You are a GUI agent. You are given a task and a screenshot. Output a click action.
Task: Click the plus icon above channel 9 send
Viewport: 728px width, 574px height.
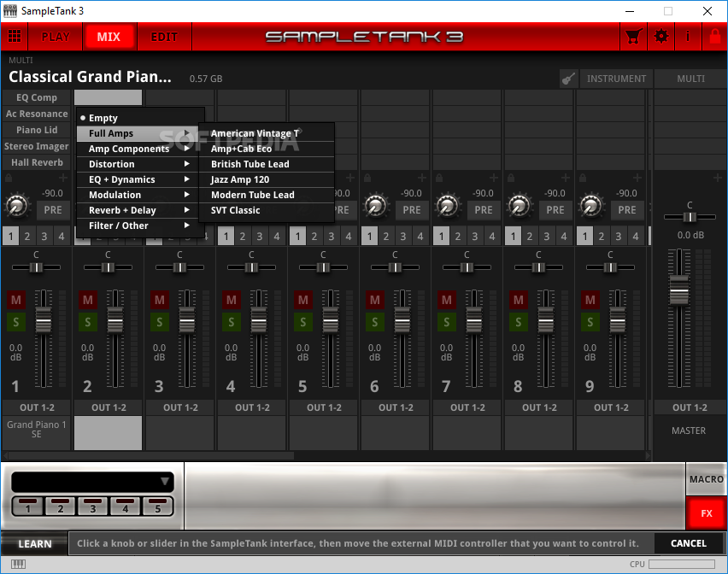point(637,178)
